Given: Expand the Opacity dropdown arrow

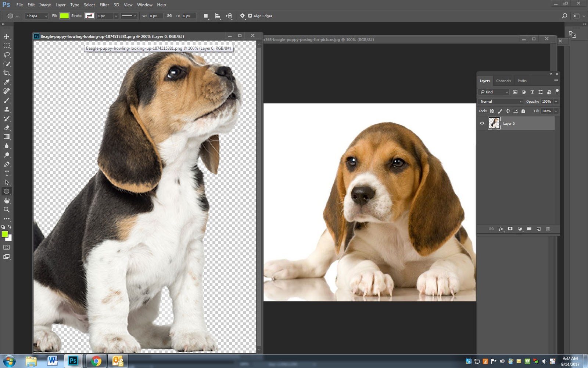Looking at the screenshot, I should [556, 101].
